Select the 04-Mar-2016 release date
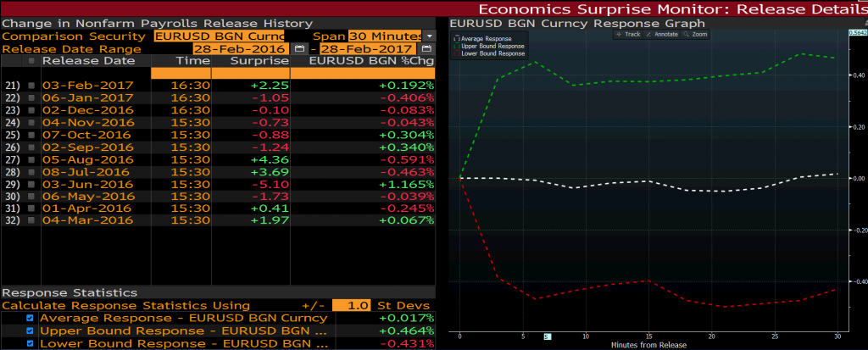The width and height of the screenshot is (868, 350). click(x=88, y=220)
